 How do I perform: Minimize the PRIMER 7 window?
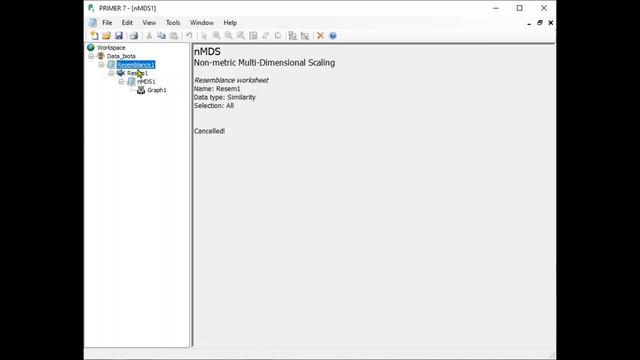[496, 8]
